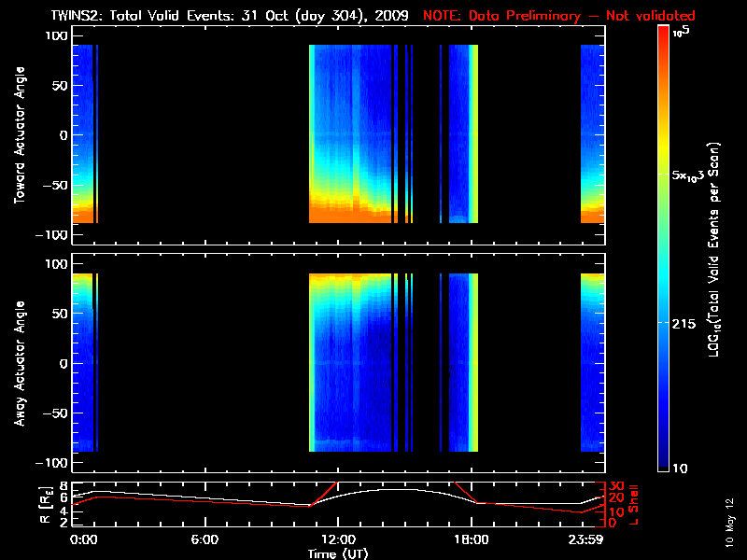Click the color bar's 'Total Valid Events per Scan' label
Screen dimensions: 747x560
point(716,249)
